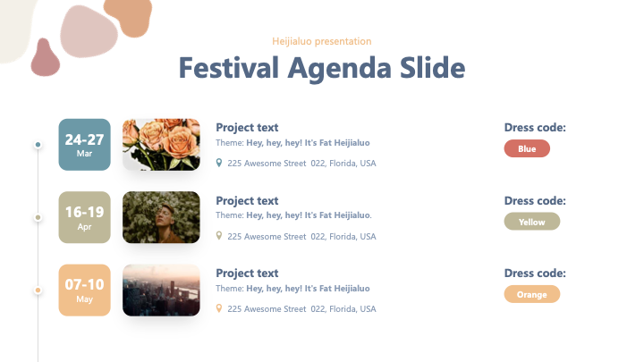644x362 pixels.
Task: Select the roses bouquet photo
Action: [x=161, y=145]
